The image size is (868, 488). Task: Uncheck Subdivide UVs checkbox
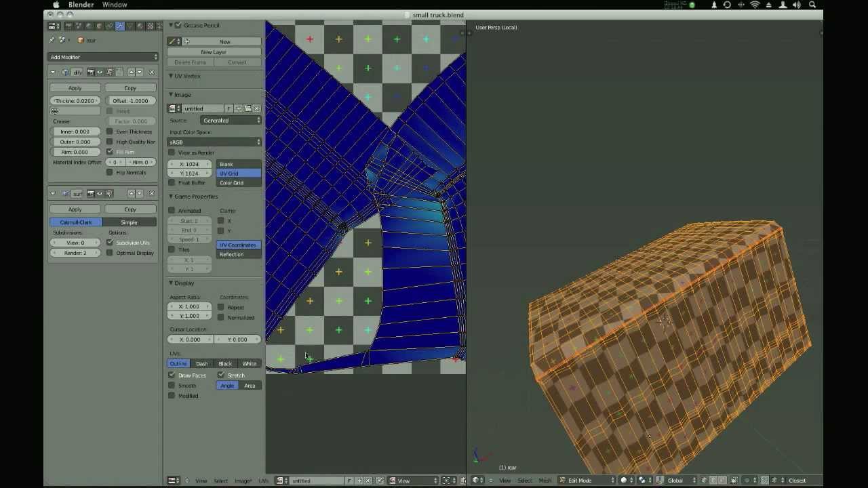pyautogui.click(x=109, y=243)
